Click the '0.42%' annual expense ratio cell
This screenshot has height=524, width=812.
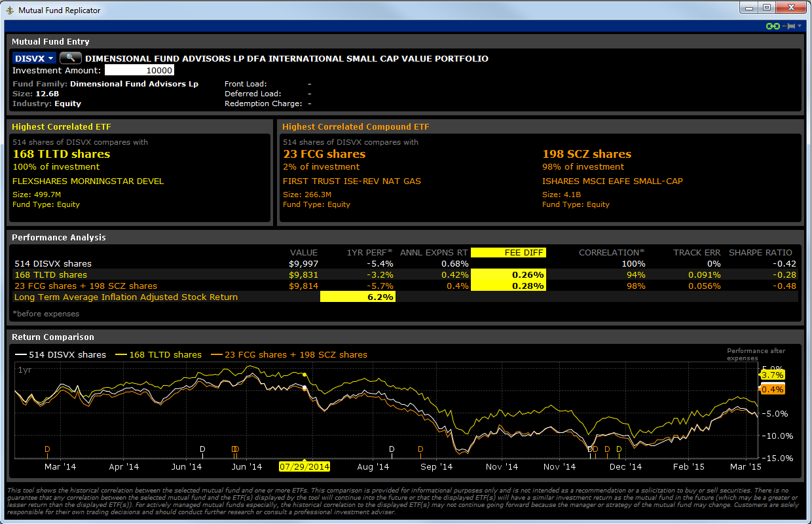pyautogui.click(x=456, y=275)
